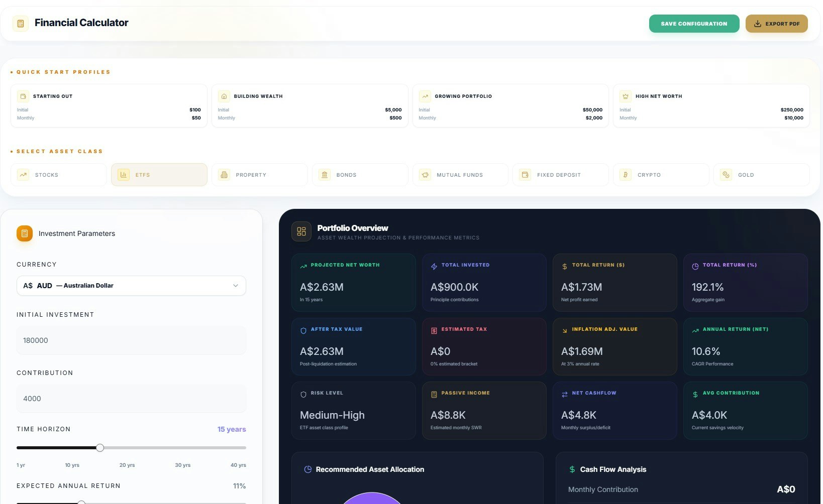Click the Contribution input field

[131, 399]
